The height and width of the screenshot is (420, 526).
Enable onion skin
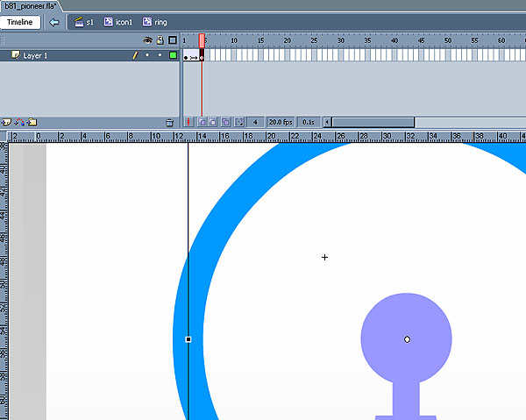(203, 122)
